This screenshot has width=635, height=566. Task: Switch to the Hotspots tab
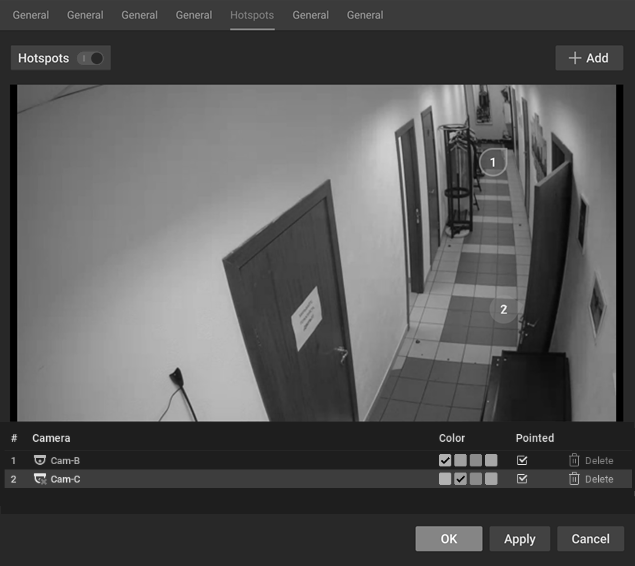click(251, 15)
